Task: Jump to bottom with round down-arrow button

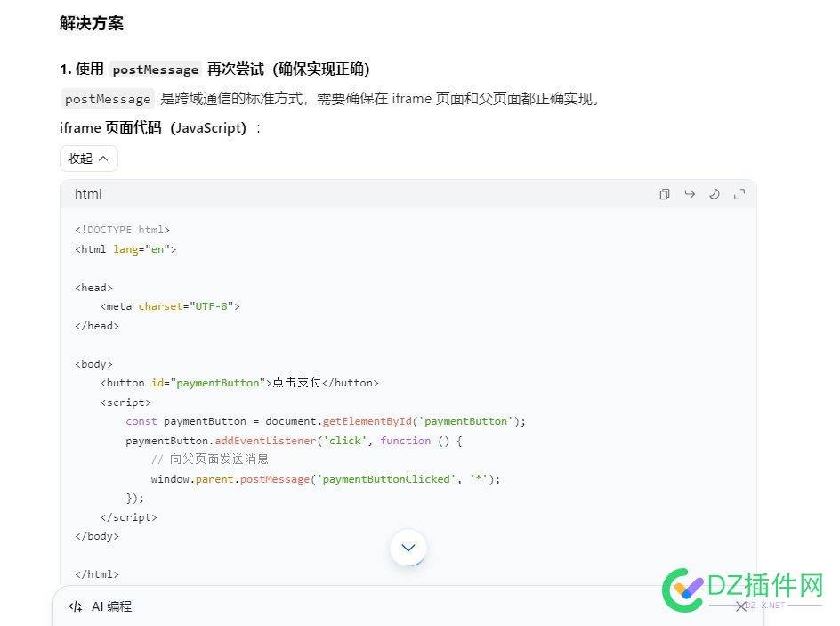Action: click(408, 548)
